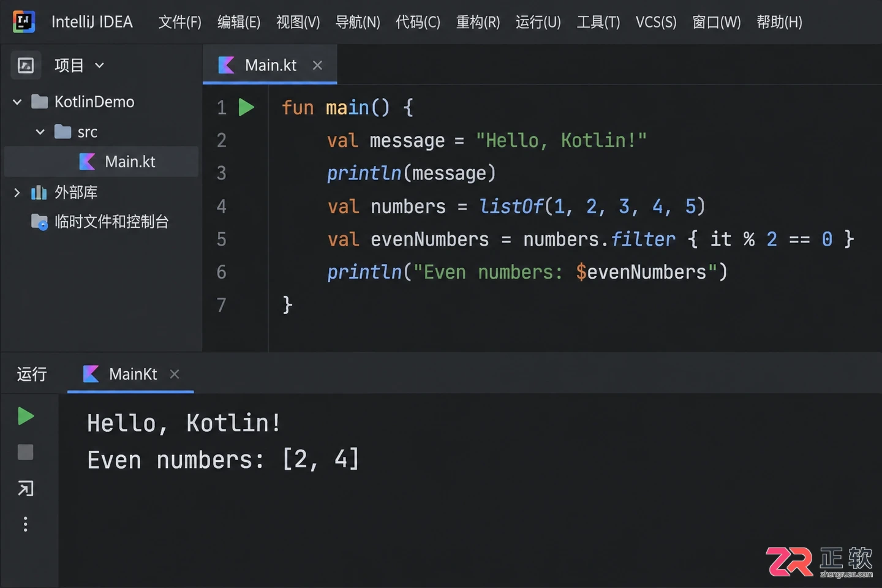This screenshot has width=882, height=588.
Task: Click the 临时文件和控制台 folder icon
Action: click(x=39, y=222)
